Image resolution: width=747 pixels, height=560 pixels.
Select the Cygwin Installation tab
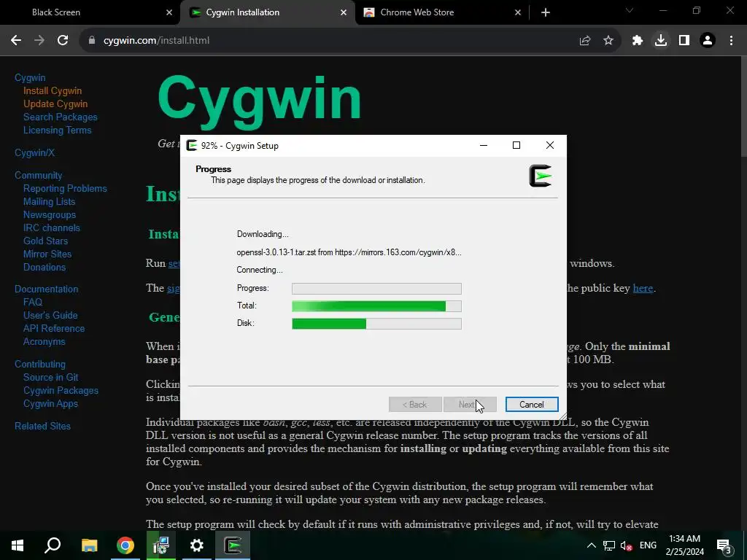pos(267,12)
